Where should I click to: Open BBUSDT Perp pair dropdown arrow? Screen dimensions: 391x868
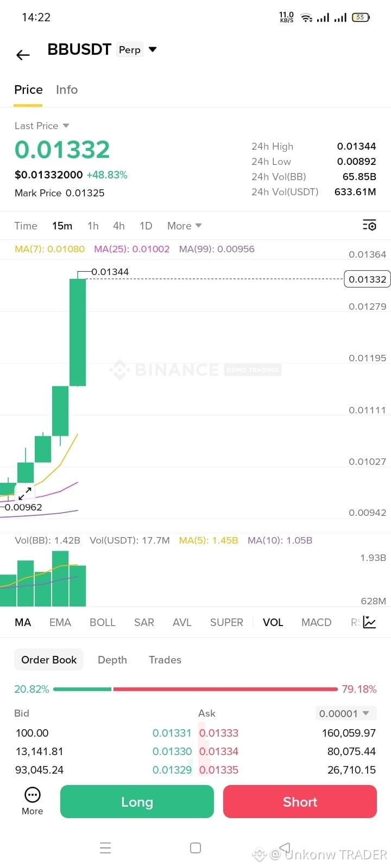pos(153,49)
